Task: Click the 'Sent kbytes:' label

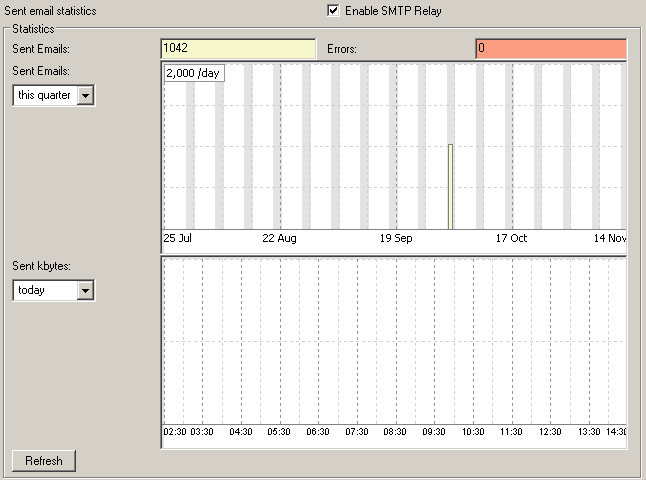Action: pyautogui.click(x=41, y=267)
